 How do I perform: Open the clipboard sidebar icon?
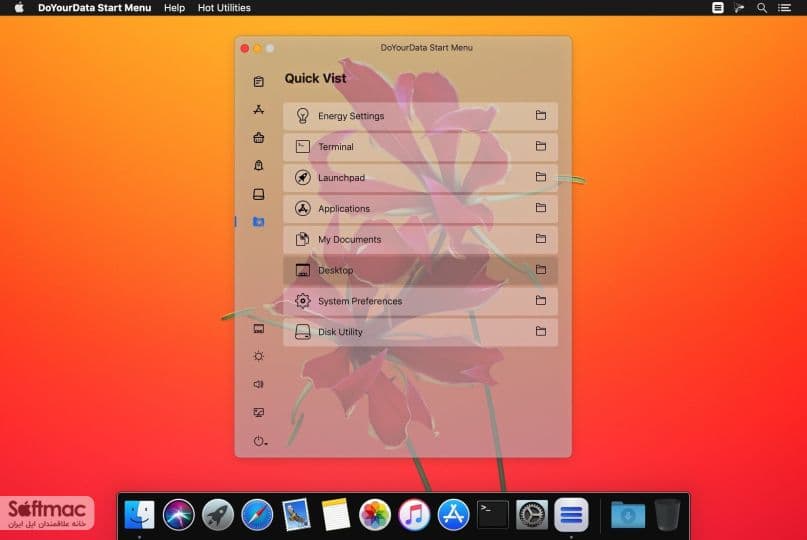[x=258, y=81]
